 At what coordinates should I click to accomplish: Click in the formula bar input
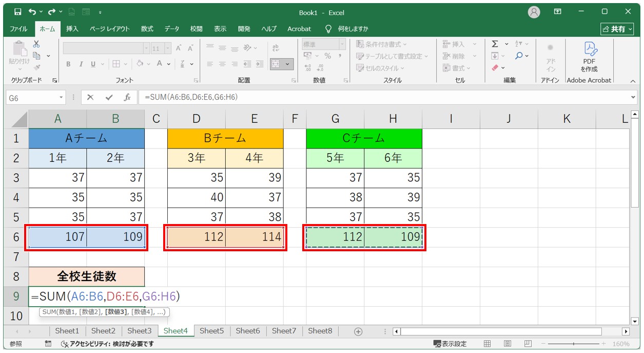click(383, 98)
